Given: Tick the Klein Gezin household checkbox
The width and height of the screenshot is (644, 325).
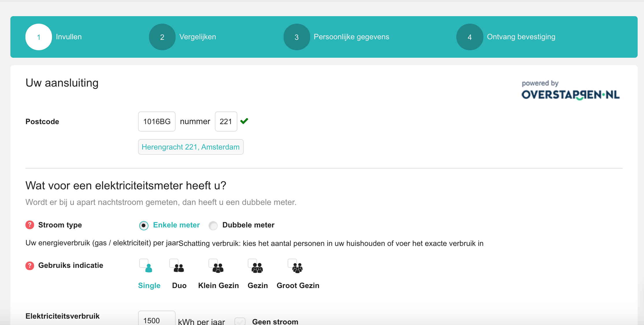Looking at the screenshot, I should [213, 263].
